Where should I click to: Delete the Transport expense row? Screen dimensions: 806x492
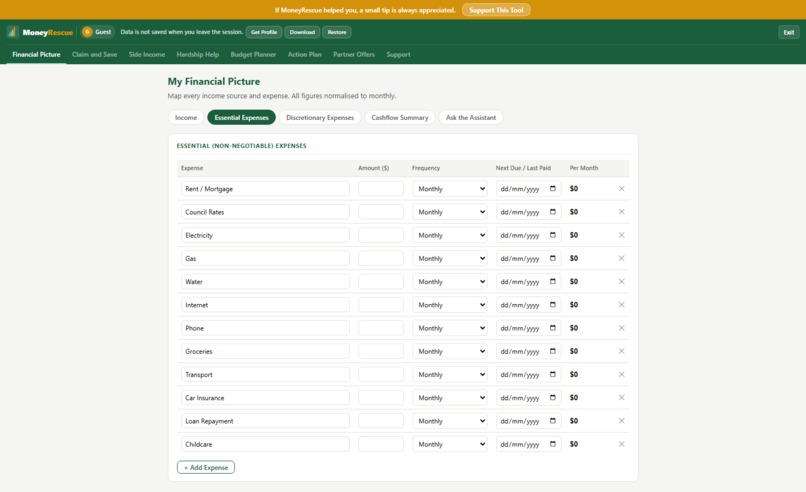click(621, 374)
